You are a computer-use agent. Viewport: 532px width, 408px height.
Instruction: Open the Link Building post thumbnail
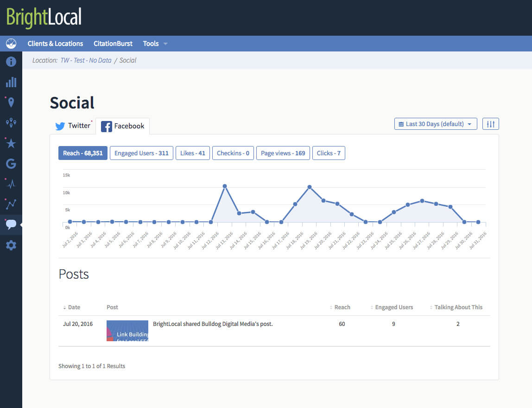coord(127,331)
